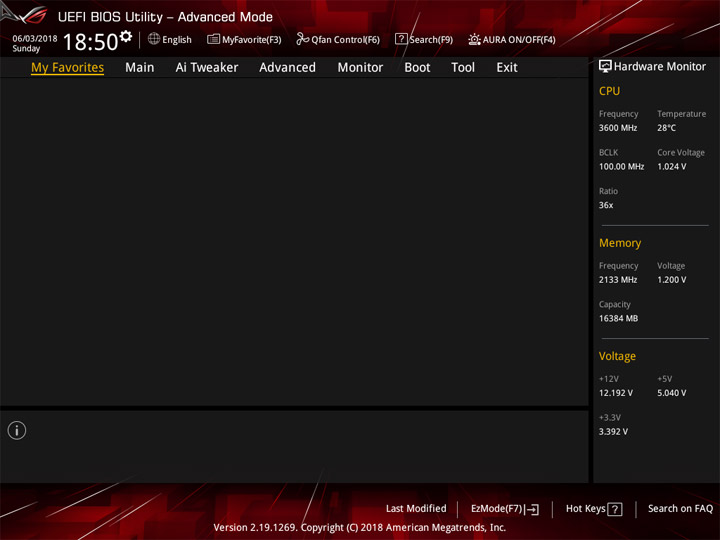The height and width of the screenshot is (540, 720).
Task: Click the Voltage section heading
Action: tap(617, 356)
